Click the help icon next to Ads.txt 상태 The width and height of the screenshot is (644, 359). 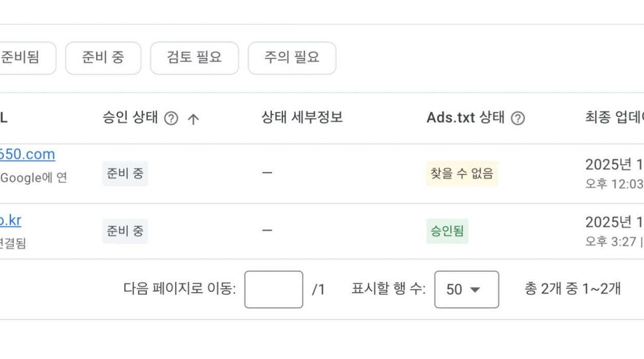point(518,118)
